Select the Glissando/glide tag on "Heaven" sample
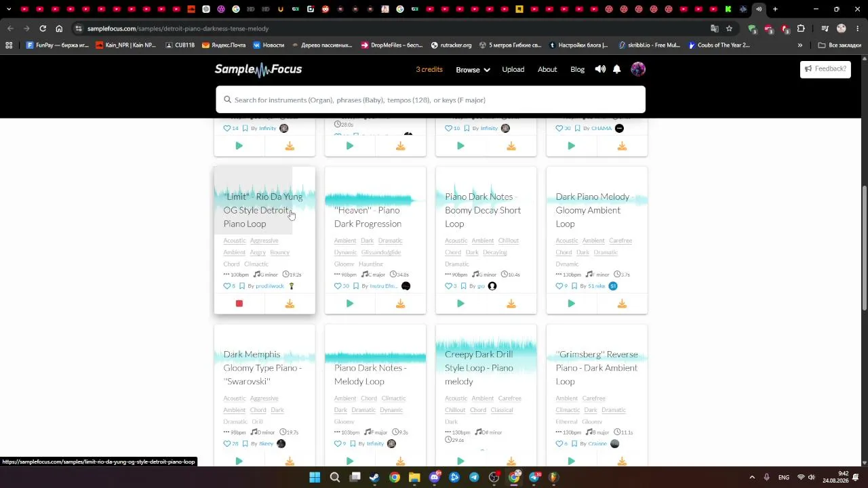The width and height of the screenshot is (868, 488). pos(381,252)
